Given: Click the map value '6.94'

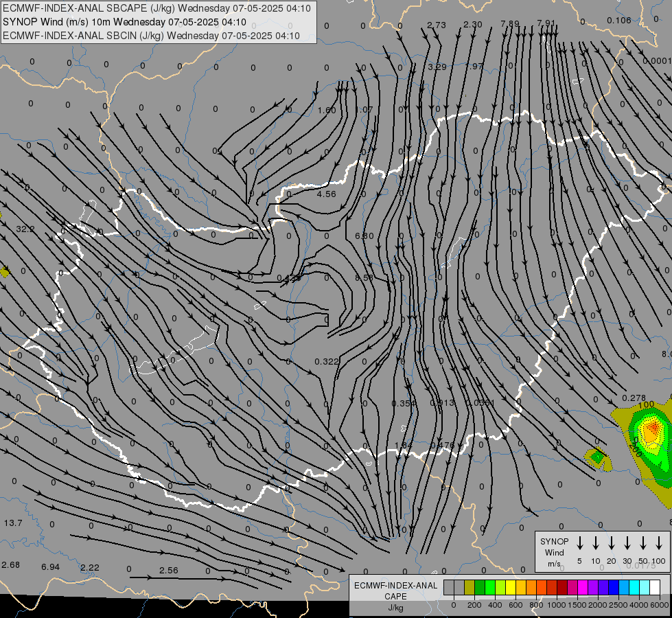Looking at the screenshot, I should [x=50, y=567].
